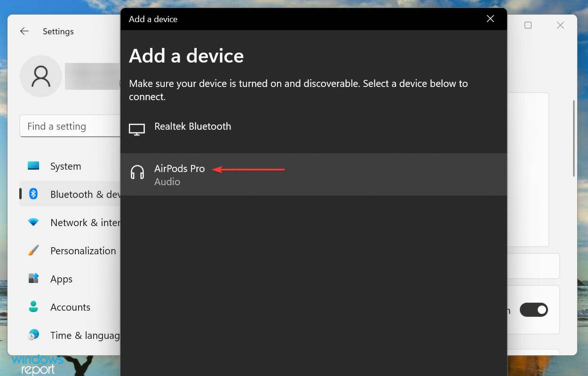Toggle the switch on the right side
This screenshot has width=588, height=376.
click(533, 310)
